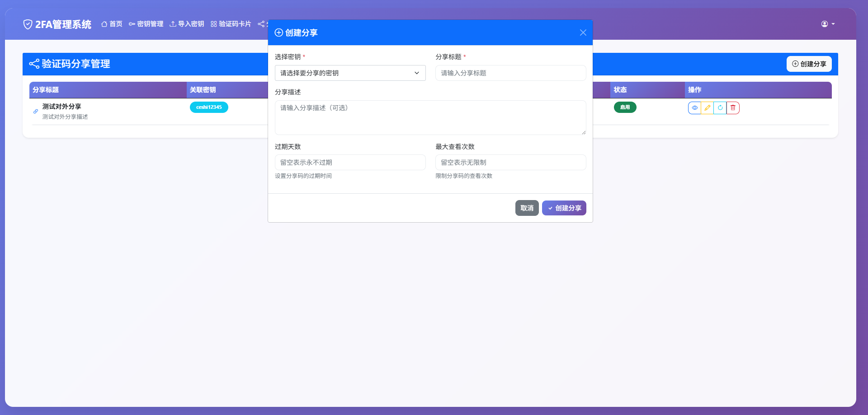Click the share icon in 验证码分享管理 header
The height and width of the screenshot is (415, 868).
(x=34, y=64)
